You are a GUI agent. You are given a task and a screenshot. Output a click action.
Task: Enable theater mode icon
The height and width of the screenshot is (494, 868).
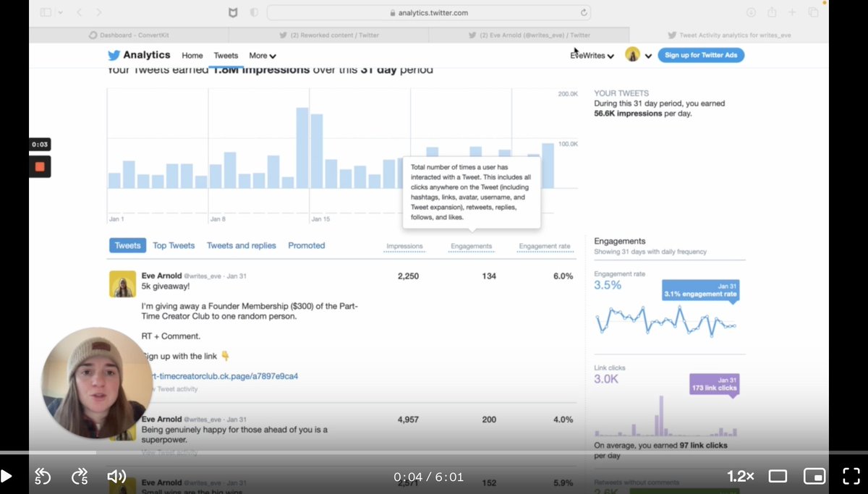(x=778, y=476)
